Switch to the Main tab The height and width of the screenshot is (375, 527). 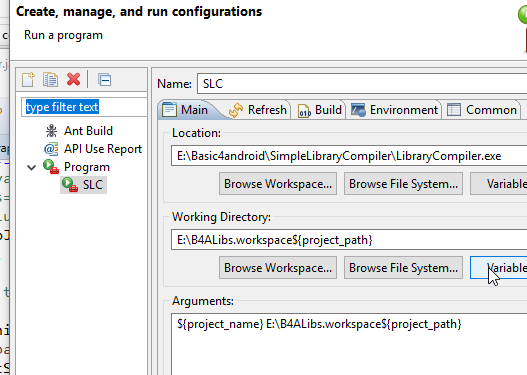(x=188, y=110)
